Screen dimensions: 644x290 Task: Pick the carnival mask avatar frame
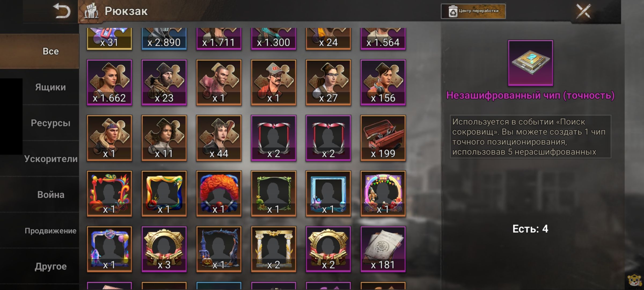109,194
